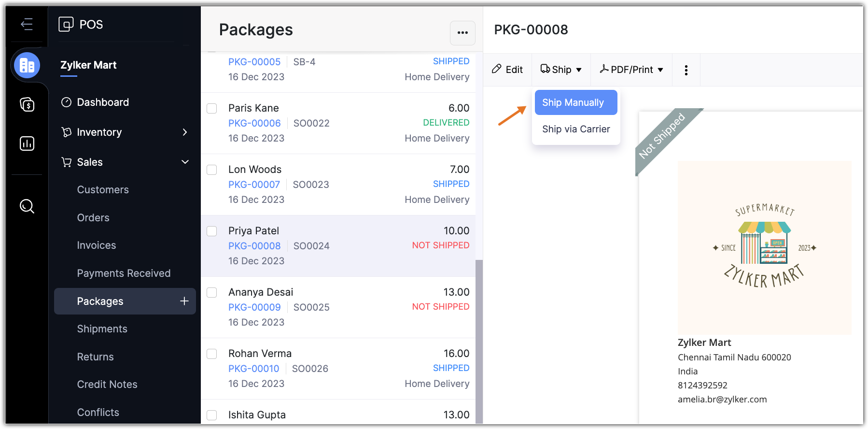The image size is (868, 429).
Task: Click the search magnifier icon in the rail
Action: point(27,206)
